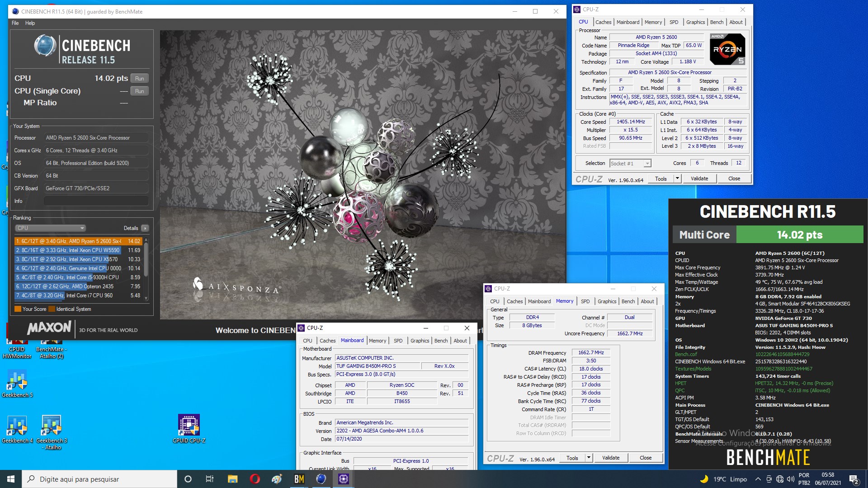The width and height of the screenshot is (868, 488).
Task: Click the Mainboard CPU-Z window title icon
Action: pos(301,328)
